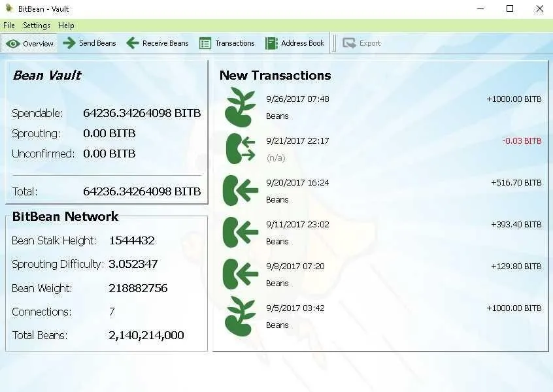The width and height of the screenshot is (553, 392).
Task: Click the Address Book icon
Action: point(271,43)
